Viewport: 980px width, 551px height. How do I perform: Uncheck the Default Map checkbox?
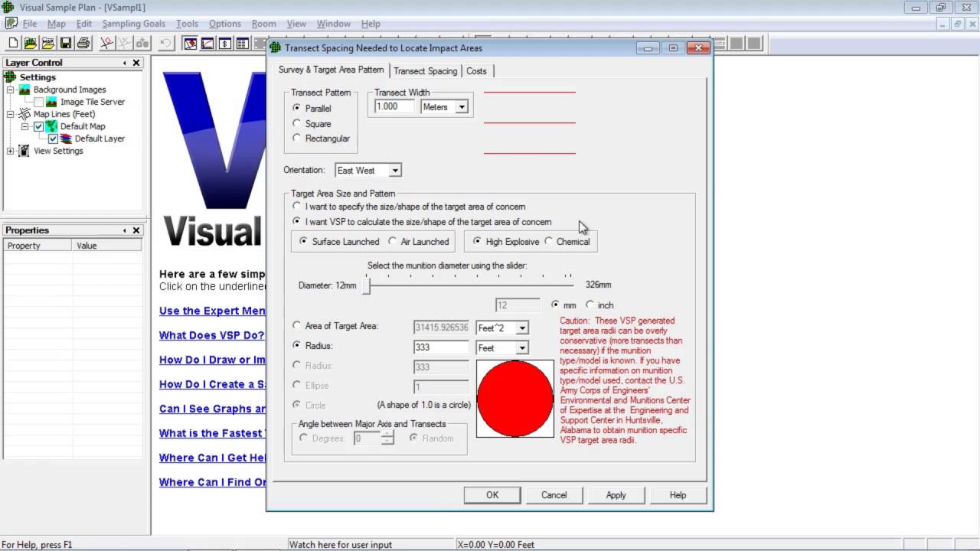coord(38,126)
